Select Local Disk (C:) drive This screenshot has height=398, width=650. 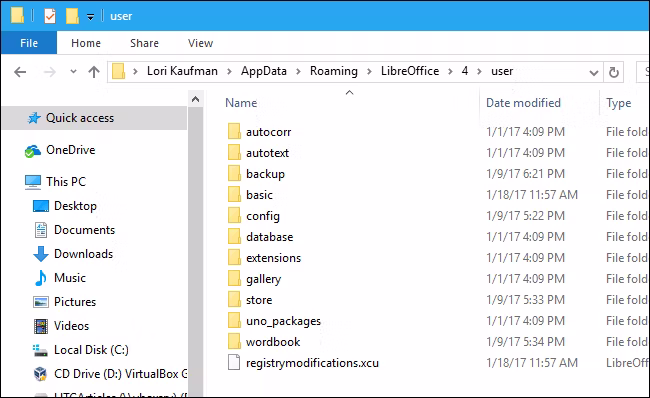pos(91,350)
